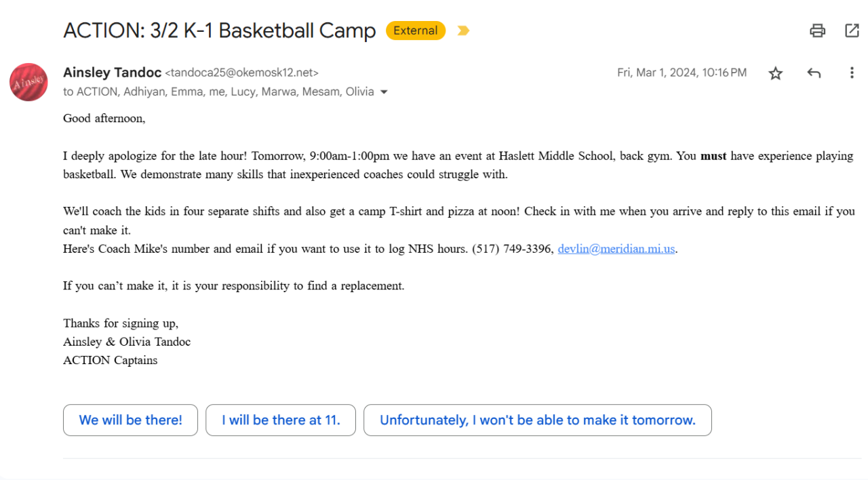Select the "I will be there at 11." reply

tap(281, 420)
